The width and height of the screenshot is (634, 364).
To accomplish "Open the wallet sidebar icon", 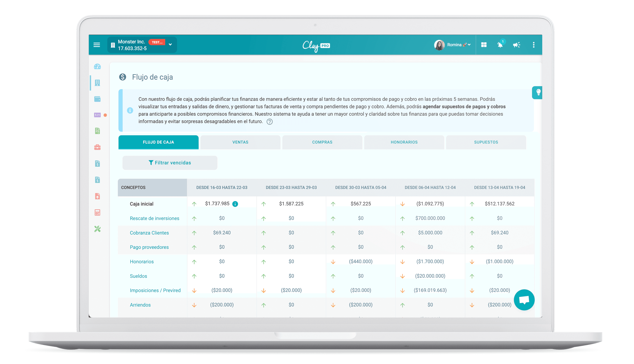I will (x=97, y=99).
